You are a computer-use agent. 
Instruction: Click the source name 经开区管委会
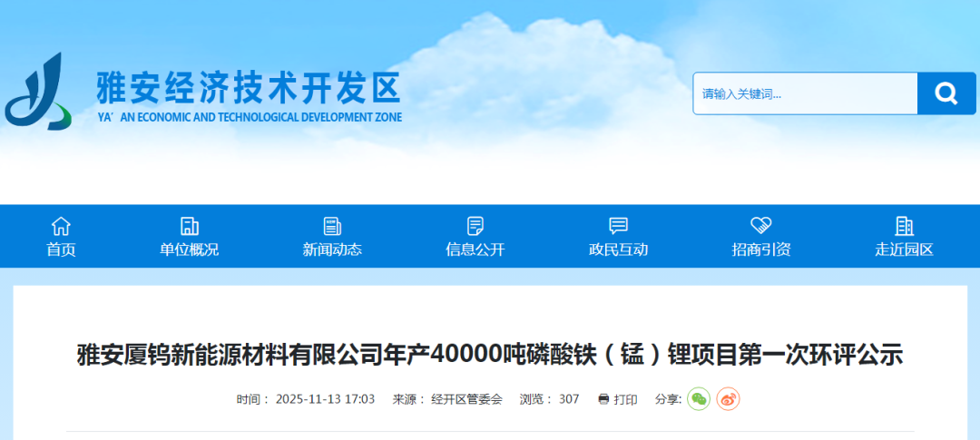click(x=466, y=399)
